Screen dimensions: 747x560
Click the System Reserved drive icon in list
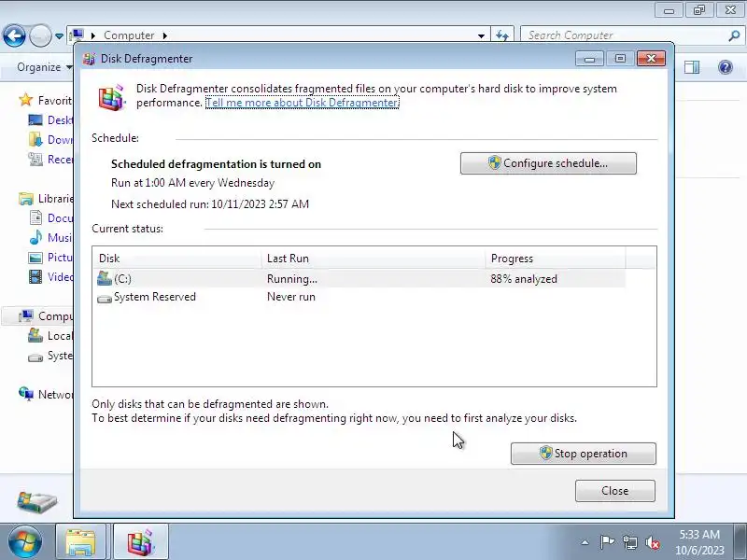click(105, 299)
